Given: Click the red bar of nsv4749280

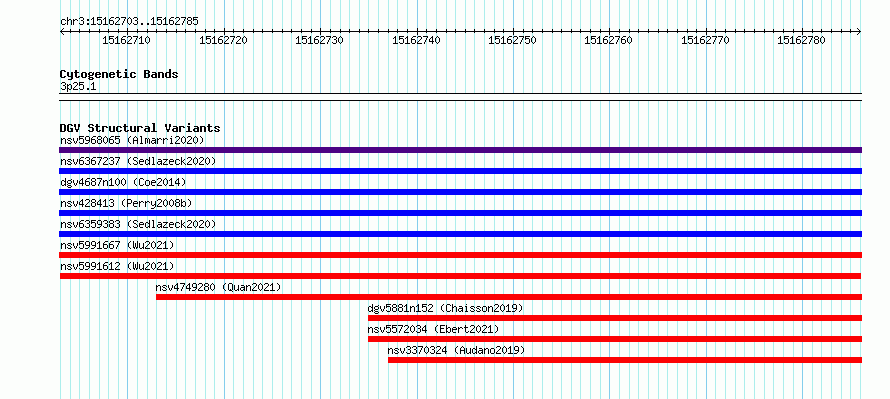Looking at the screenshot, I should 509,297.
